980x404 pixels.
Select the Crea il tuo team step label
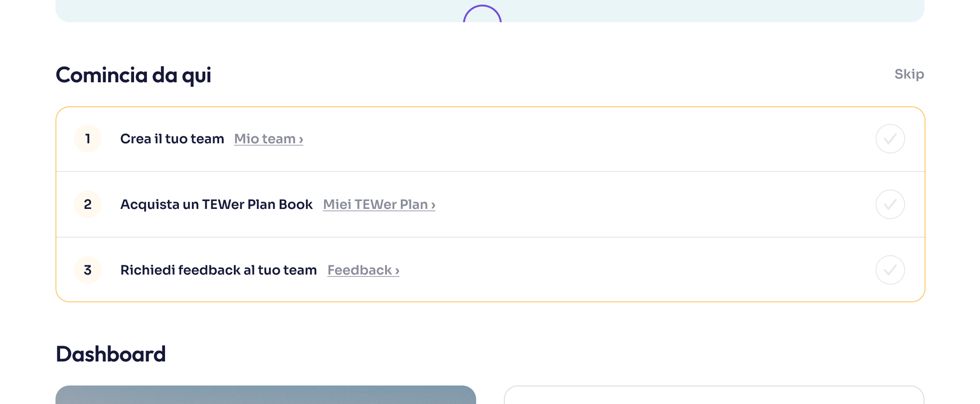(172, 139)
